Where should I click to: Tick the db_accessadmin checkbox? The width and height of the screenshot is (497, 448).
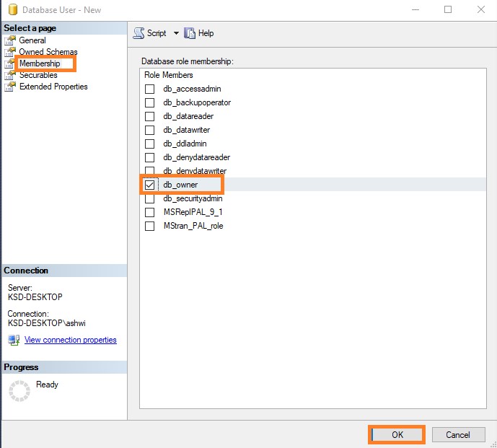click(150, 89)
